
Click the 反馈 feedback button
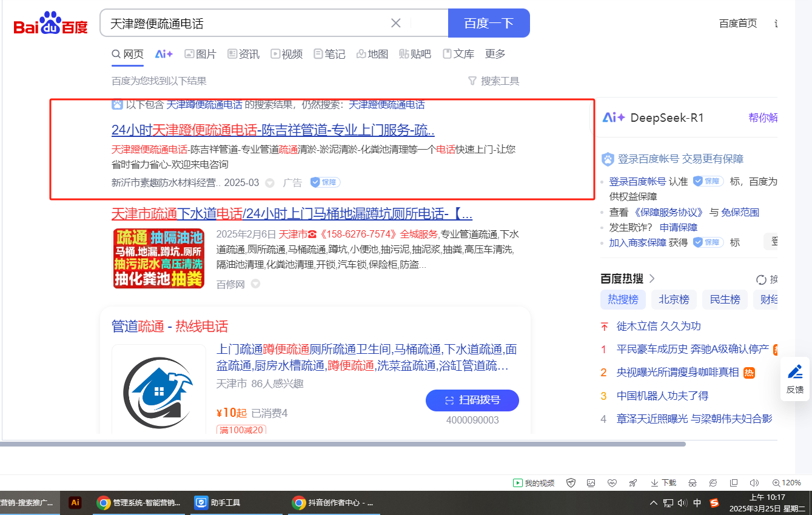pos(795,379)
